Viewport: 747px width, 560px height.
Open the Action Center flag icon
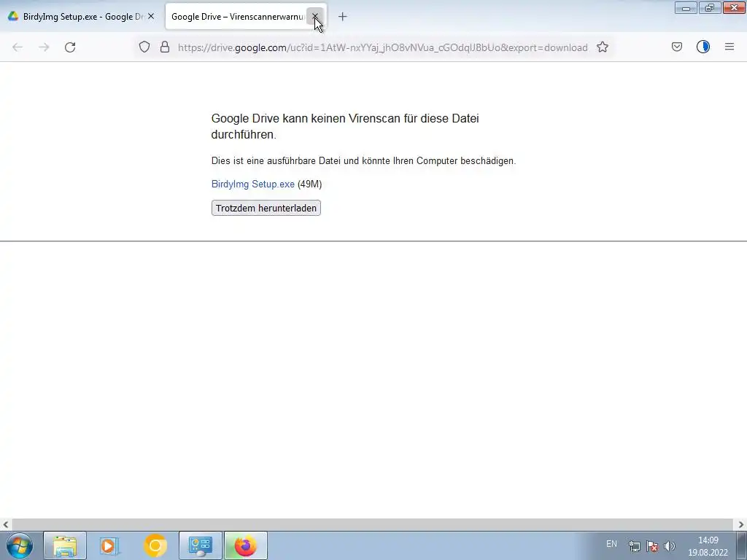pyautogui.click(x=652, y=546)
